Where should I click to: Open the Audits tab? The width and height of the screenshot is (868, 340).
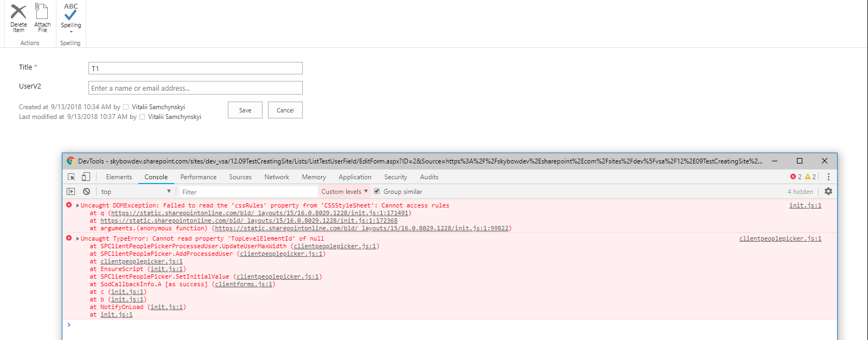[429, 177]
